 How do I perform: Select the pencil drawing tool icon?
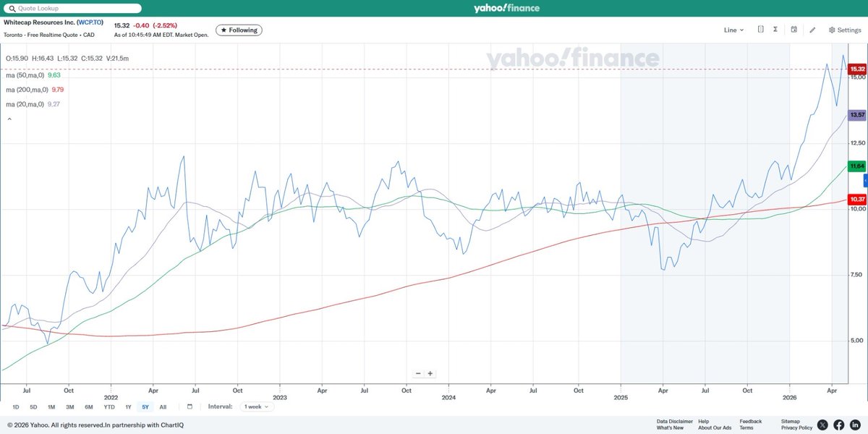pos(812,30)
